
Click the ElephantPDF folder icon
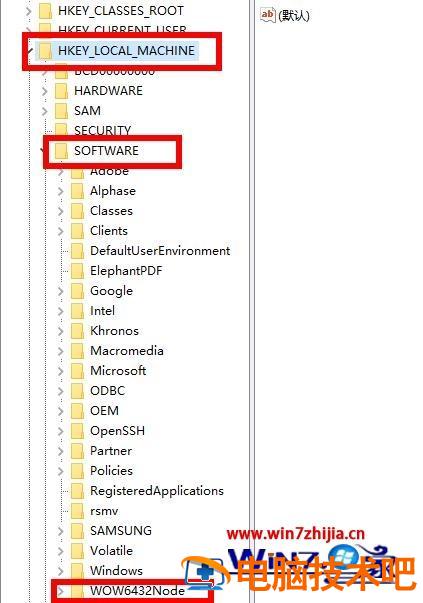click(x=77, y=271)
